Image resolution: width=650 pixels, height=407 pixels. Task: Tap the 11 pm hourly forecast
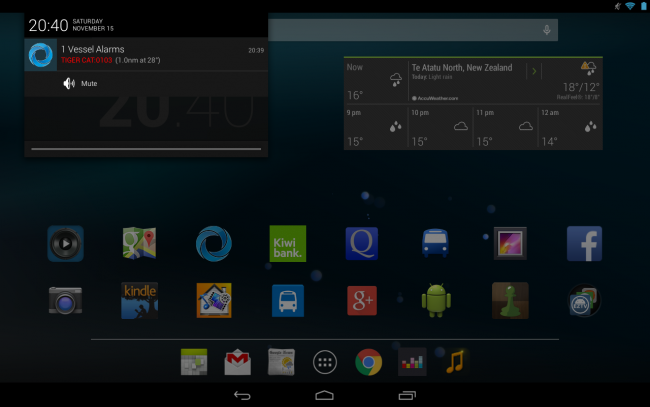[505, 127]
